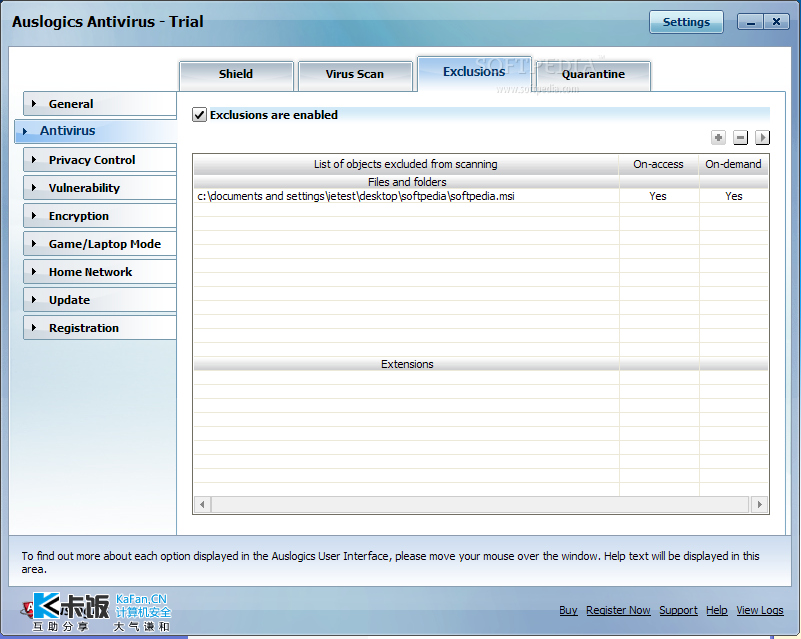Click the Files and folders group header

(x=407, y=182)
